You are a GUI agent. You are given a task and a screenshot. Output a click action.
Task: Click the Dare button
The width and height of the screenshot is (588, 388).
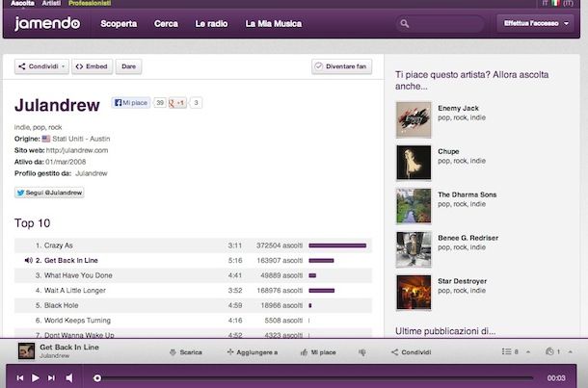pyautogui.click(x=128, y=66)
